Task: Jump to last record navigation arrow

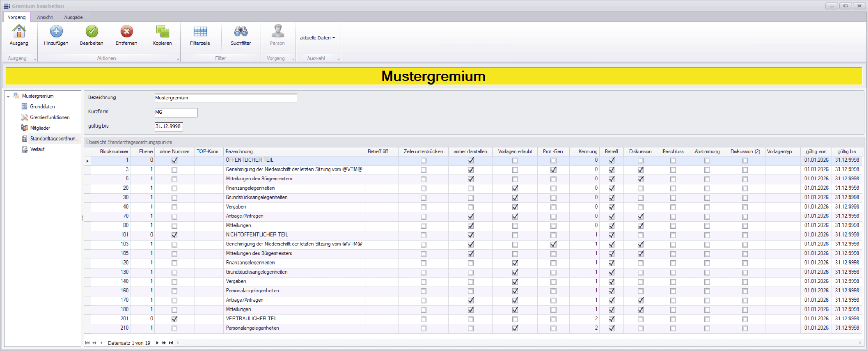Action: (x=171, y=343)
